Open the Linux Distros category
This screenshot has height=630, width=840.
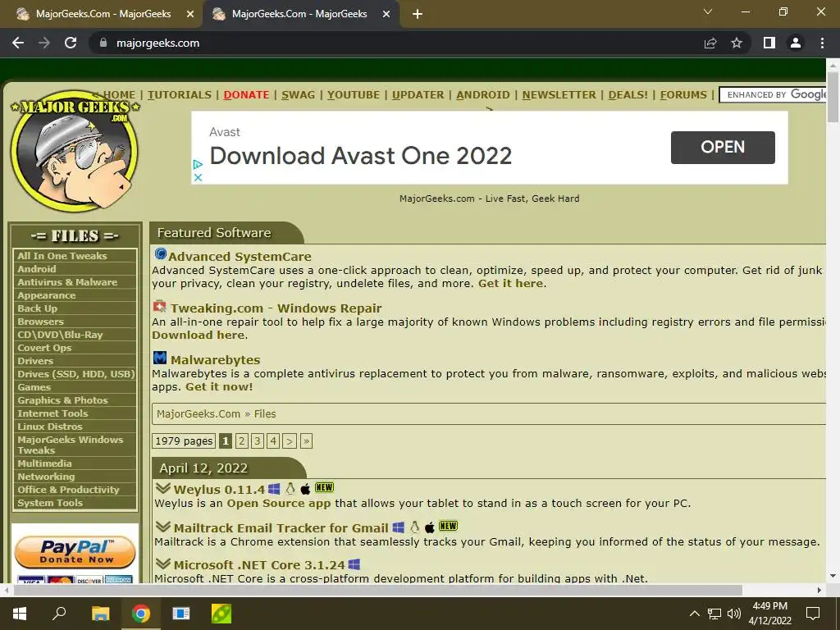pyautogui.click(x=75, y=427)
